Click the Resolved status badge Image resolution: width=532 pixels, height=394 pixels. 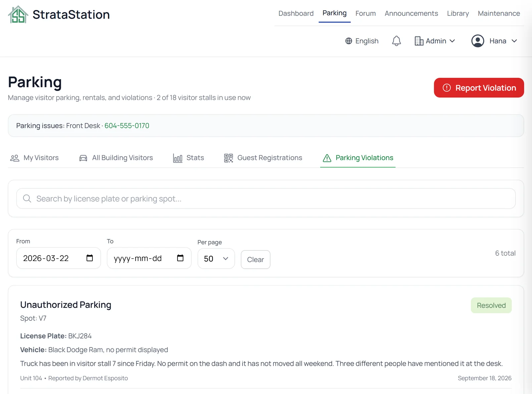tap(491, 305)
